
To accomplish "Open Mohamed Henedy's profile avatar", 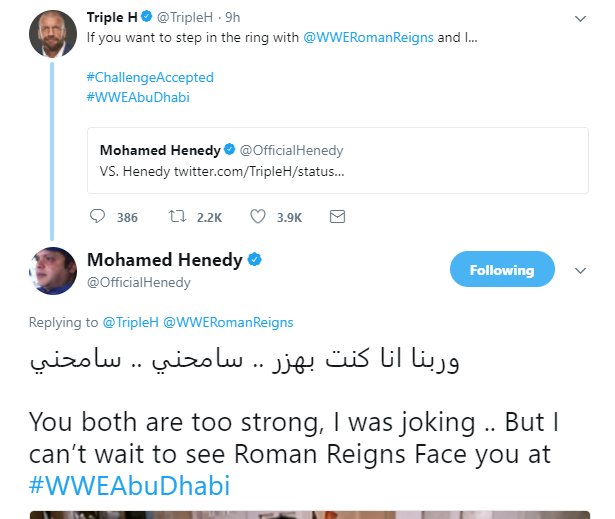I will (52, 271).
